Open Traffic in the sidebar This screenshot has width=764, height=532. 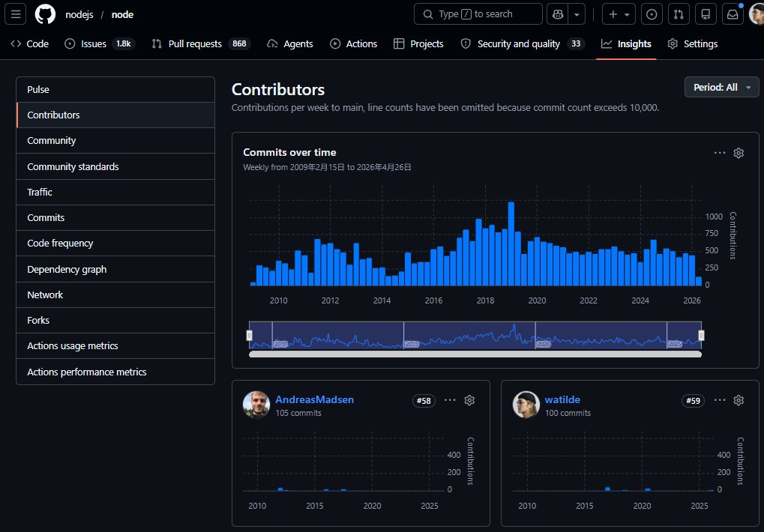point(115,192)
